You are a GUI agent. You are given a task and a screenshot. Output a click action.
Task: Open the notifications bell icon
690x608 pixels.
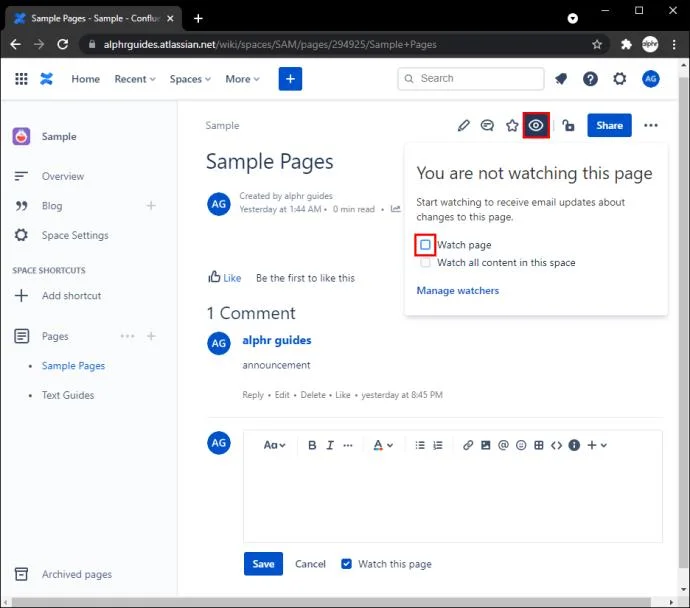point(561,79)
